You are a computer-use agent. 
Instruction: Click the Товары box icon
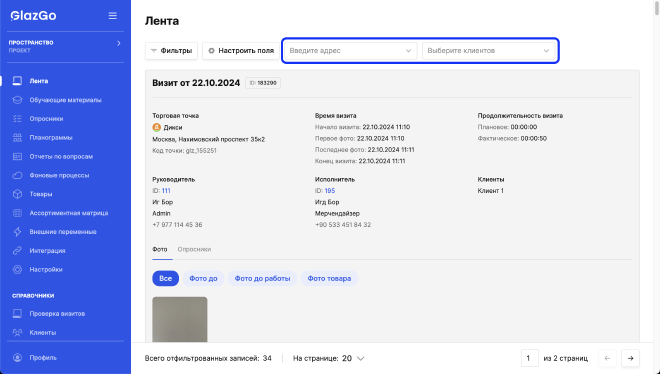point(17,194)
